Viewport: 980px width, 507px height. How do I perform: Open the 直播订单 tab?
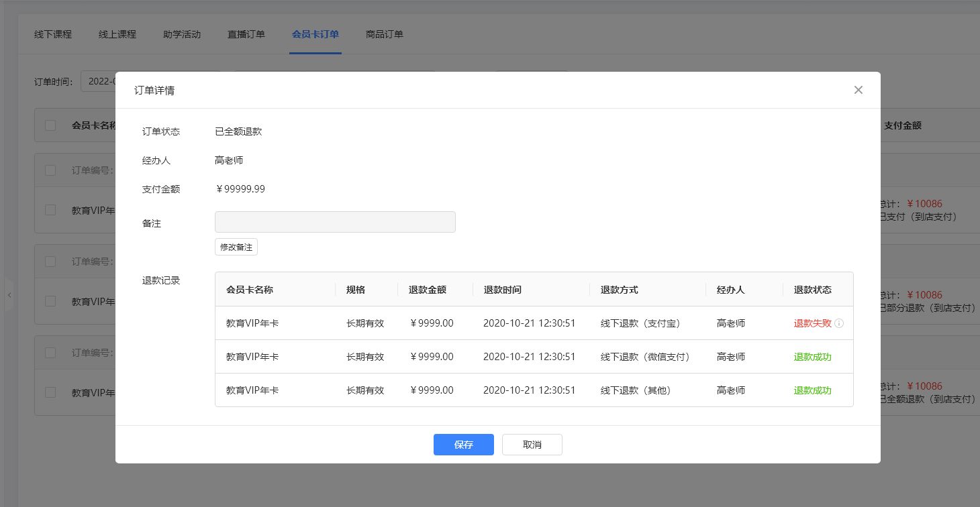[x=246, y=34]
